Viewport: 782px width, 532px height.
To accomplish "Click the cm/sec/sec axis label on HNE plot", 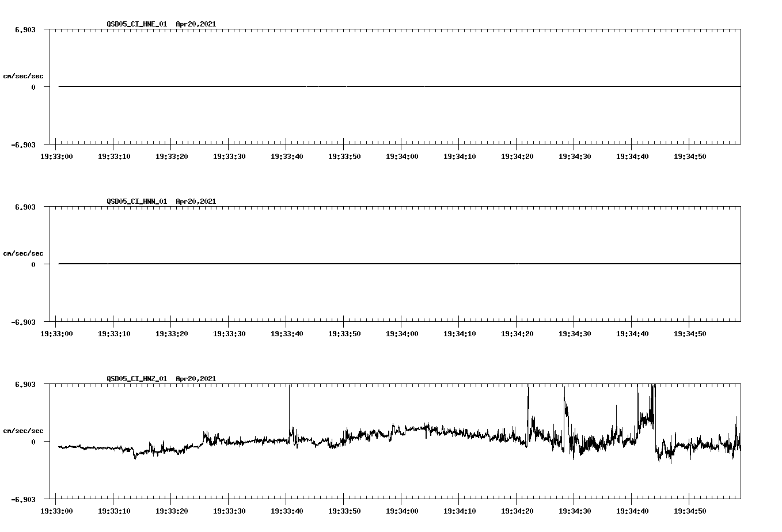I will pos(24,74).
